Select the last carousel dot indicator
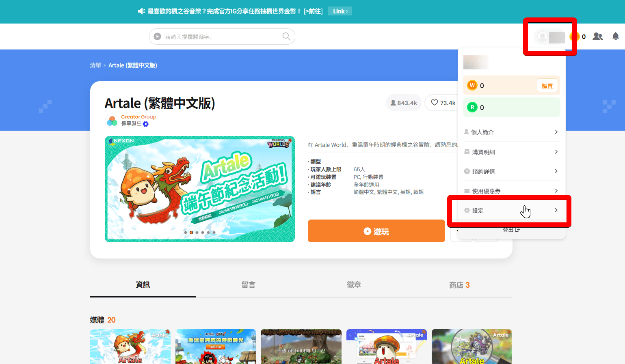625x364 pixels. point(214,233)
